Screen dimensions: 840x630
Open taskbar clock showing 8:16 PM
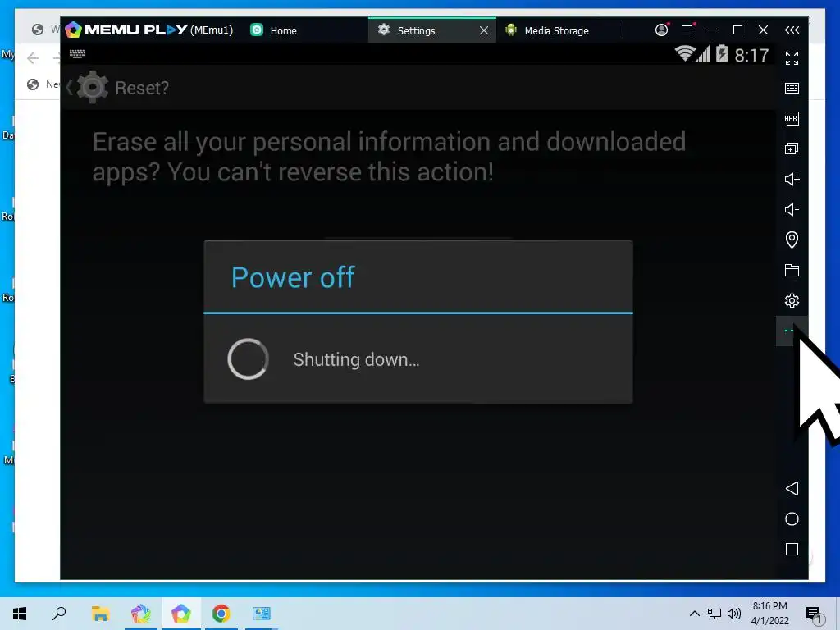click(769, 614)
